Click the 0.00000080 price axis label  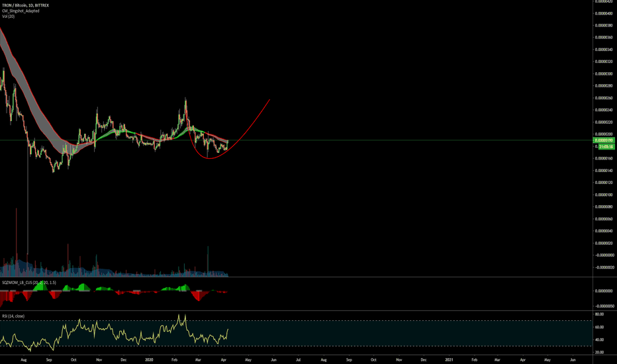pyautogui.click(x=604, y=207)
